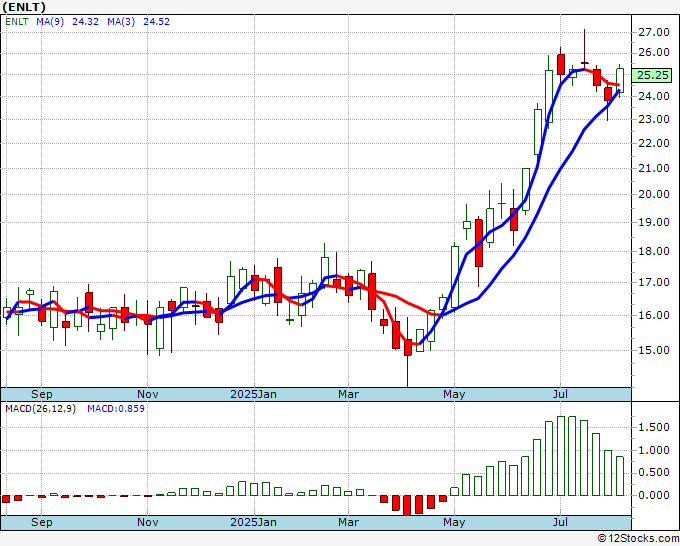The height and width of the screenshot is (546, 680).
Task: Select the ENLT legend label
Action: (x=17, y=22)
